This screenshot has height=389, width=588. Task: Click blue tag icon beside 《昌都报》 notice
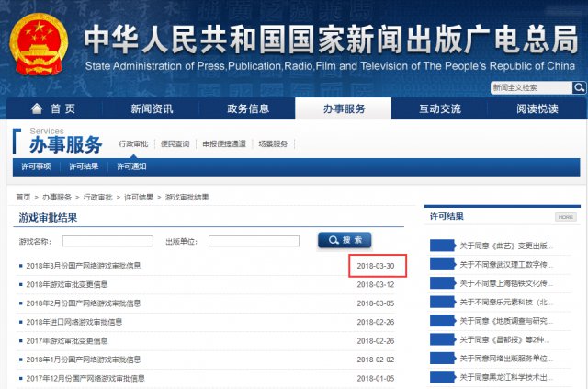[443, 339]
